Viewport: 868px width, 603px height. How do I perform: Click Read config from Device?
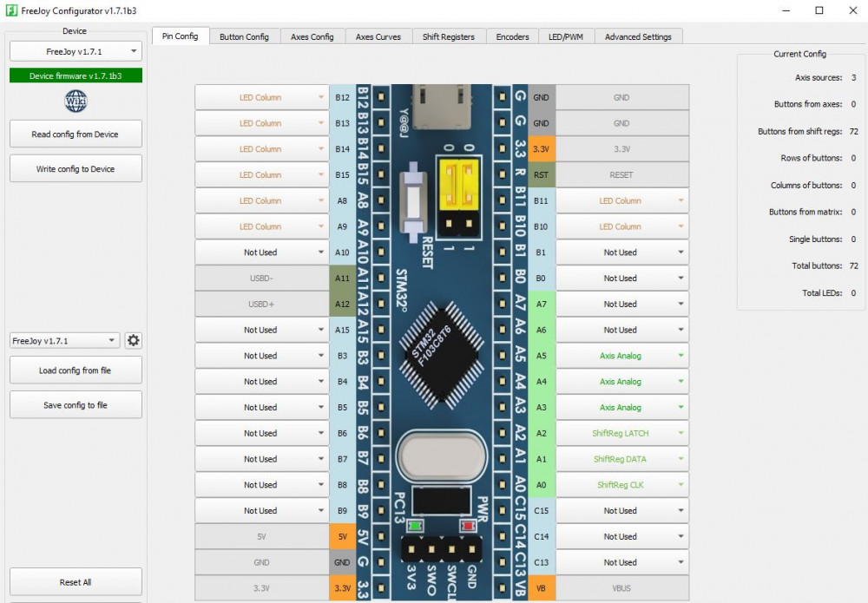[76, 134]
